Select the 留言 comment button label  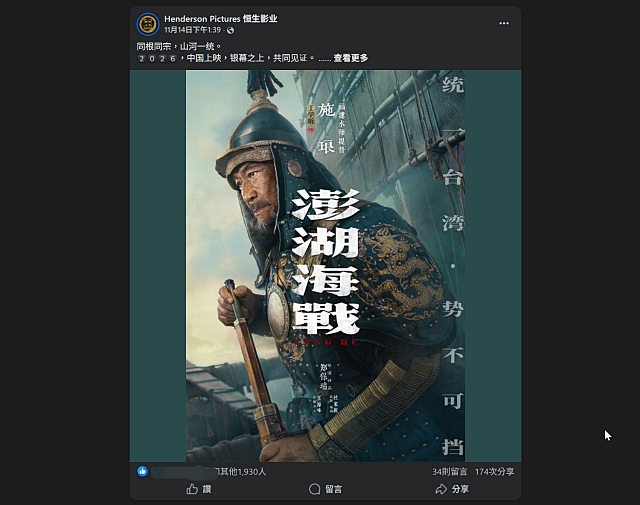pyautogui.click(x=333, y=489)
